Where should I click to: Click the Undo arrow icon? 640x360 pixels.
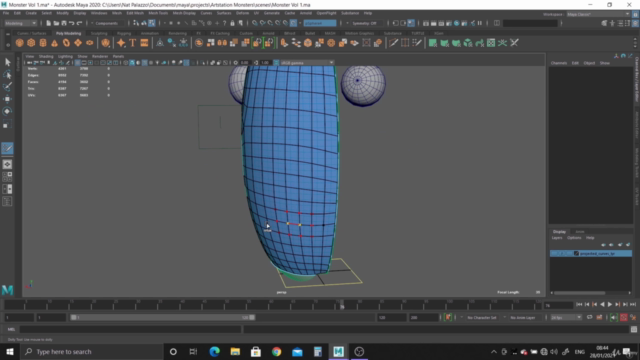[x=71, y=23]
